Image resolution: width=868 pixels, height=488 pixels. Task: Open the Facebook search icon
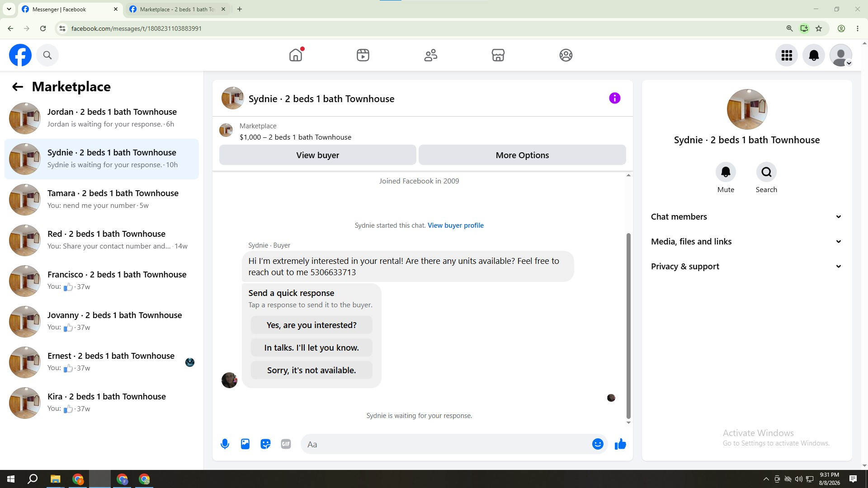pos(47,55)
